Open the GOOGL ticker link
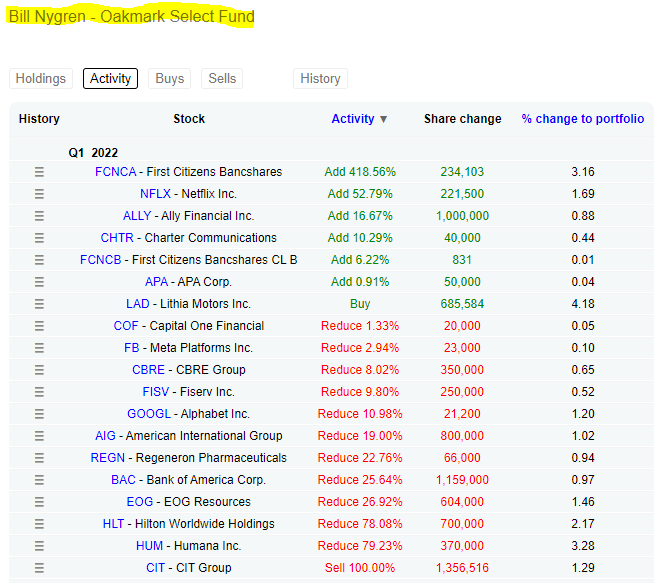This screenshot has width=665, height=583. coord(149,414)
